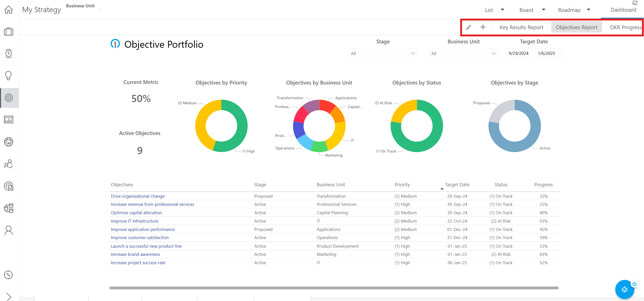Open the Home icon in sidebar
Screen dimensions: 644x301
point(9,10)
